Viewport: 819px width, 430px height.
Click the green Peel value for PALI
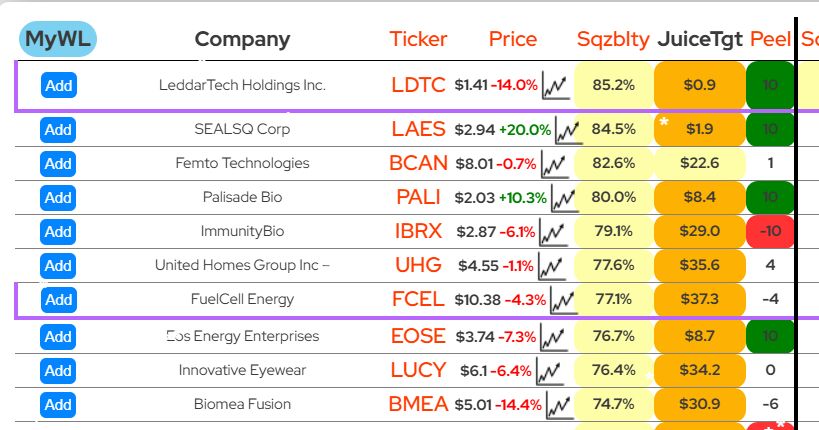770,198
